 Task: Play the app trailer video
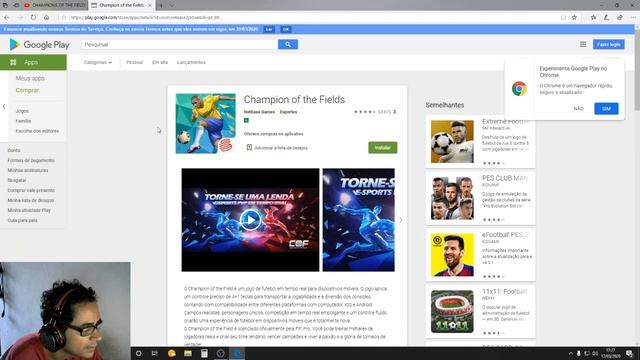[250, 220]
